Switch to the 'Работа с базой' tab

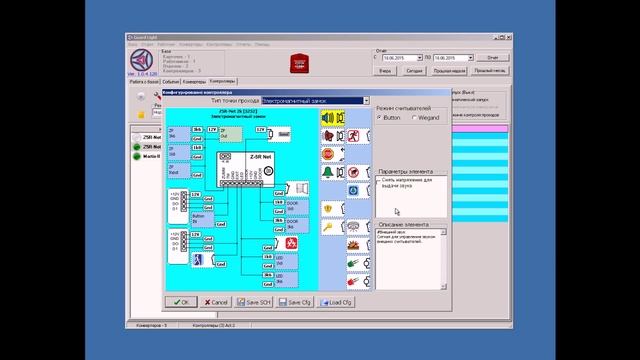(144, 82)
